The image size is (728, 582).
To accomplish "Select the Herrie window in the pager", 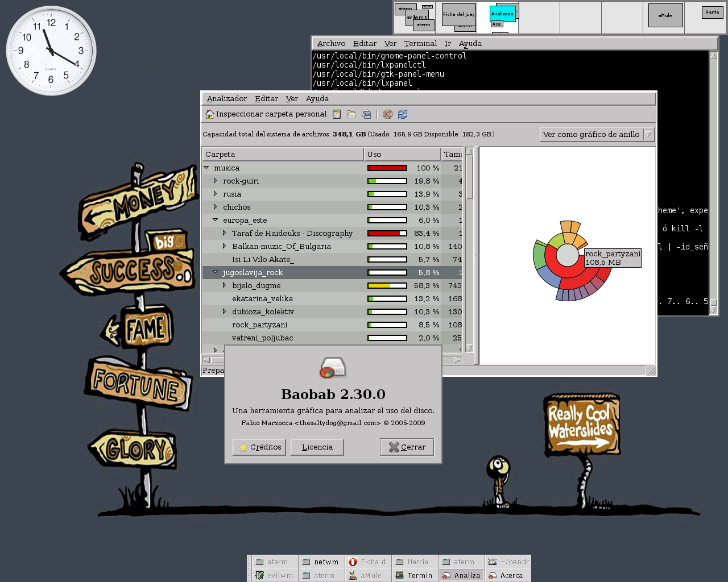I will [712, 12].
